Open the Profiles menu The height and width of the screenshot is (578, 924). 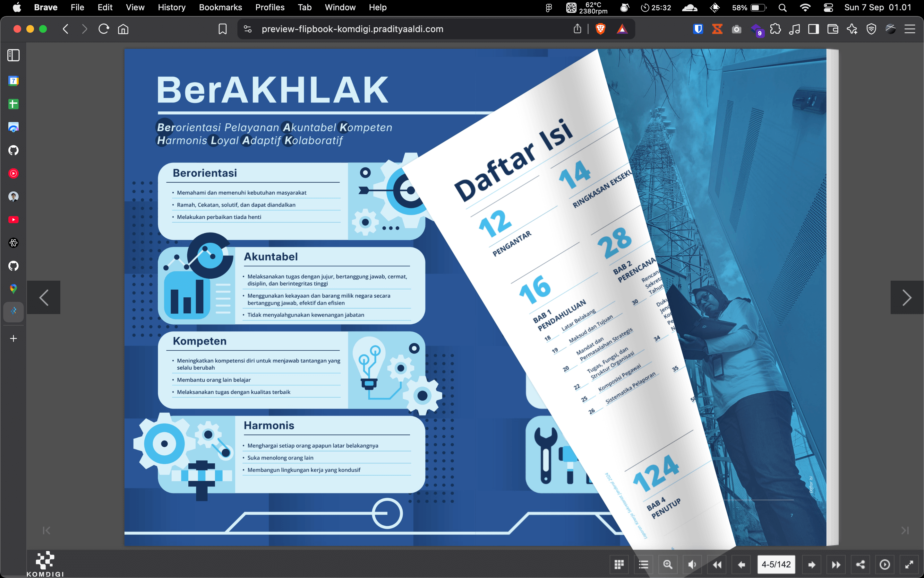(x=269, y=7)
